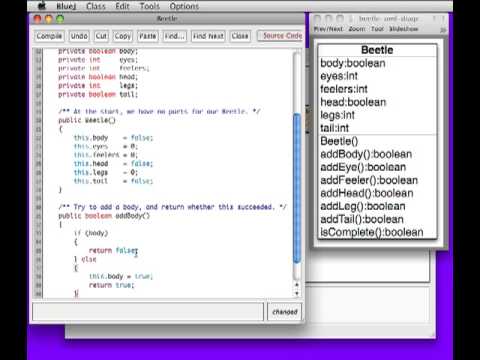
Task: Click the 'if (body)' code line
Action: point(91,233)
